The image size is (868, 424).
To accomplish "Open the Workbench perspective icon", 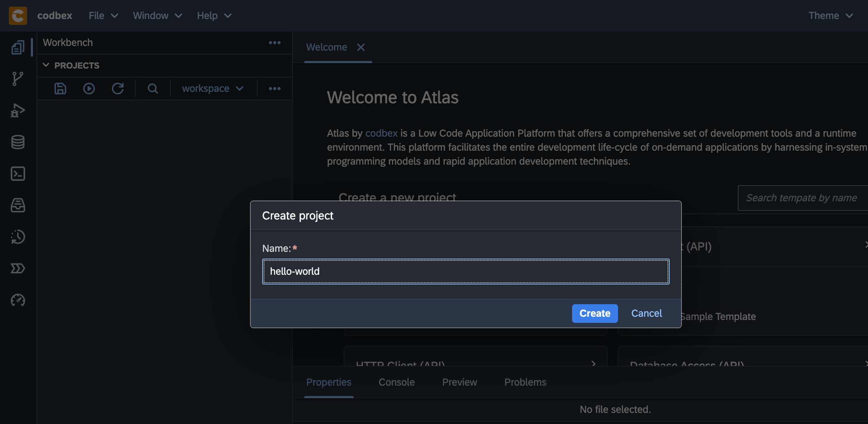I will (x=18, y=47).
